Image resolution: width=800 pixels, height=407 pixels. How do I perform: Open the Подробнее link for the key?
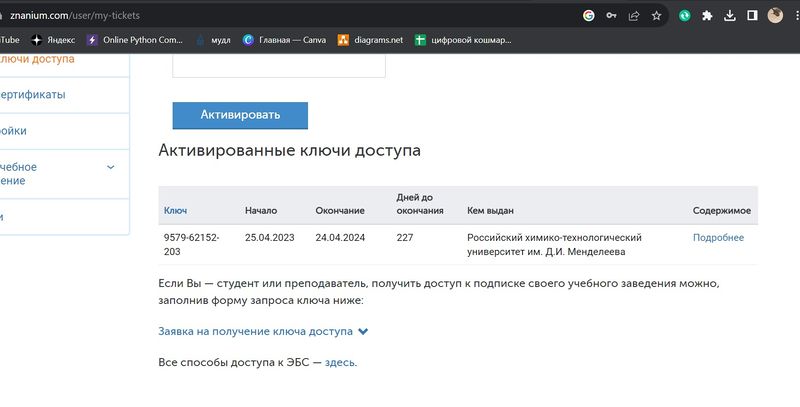718,238
